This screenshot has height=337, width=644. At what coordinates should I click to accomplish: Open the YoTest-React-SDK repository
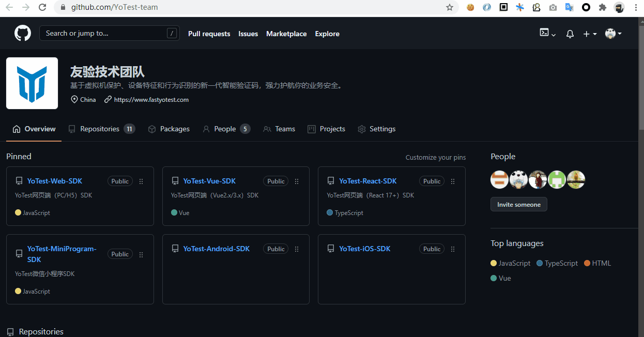pyautogui.click(x=368, y=181)
